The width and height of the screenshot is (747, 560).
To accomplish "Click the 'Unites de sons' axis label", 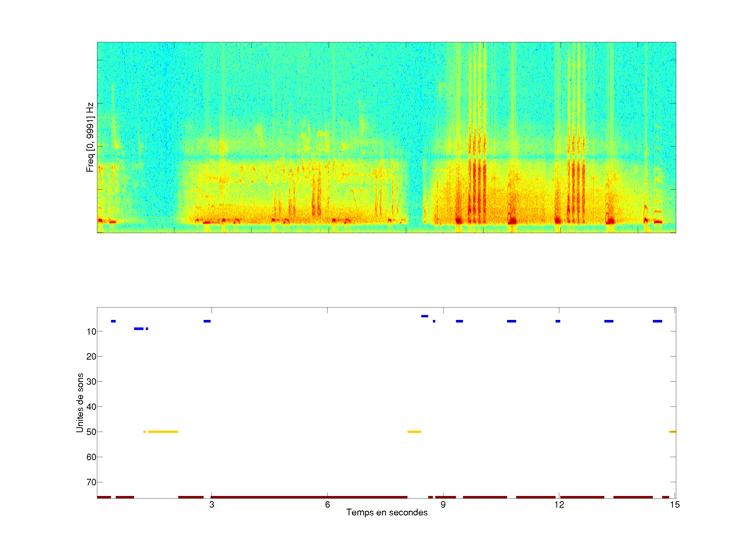I will 80,403.
